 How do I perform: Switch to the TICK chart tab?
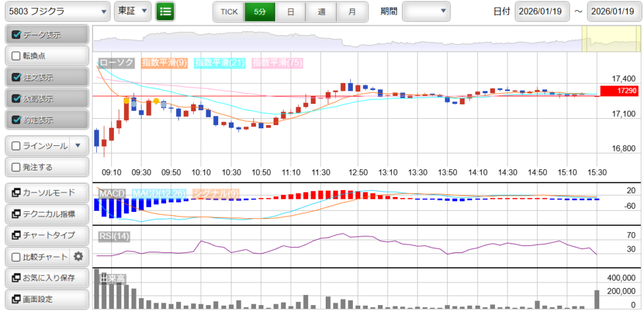click(x=229, y=12)
